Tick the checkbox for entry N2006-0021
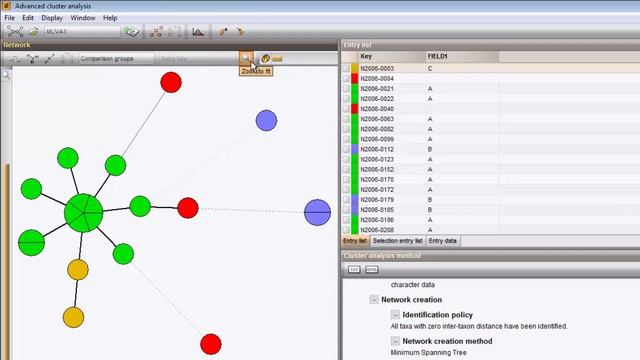Screen dimensions: 640x360 point(346,89)
